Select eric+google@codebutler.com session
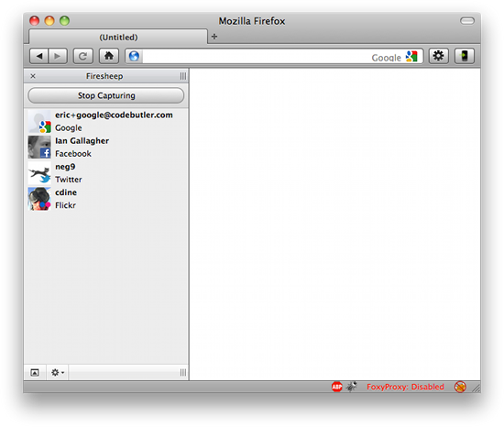 pyautogui.click(x=106, y=122)
